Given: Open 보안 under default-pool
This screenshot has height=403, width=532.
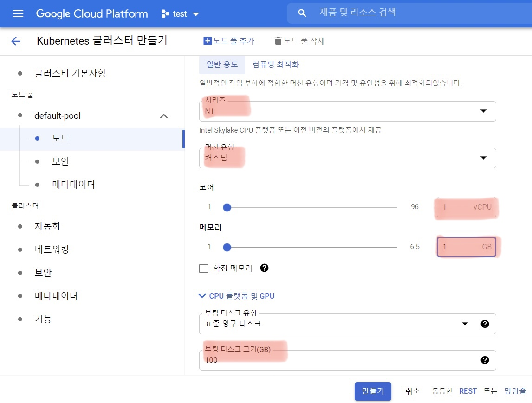Looking at the screenshot, I should pyautogui.click(x=60, y=161).
